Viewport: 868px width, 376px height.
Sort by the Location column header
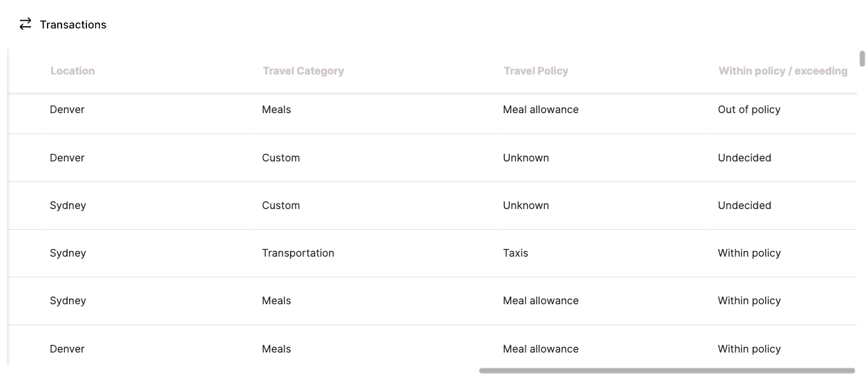click(x=73, y=71)
